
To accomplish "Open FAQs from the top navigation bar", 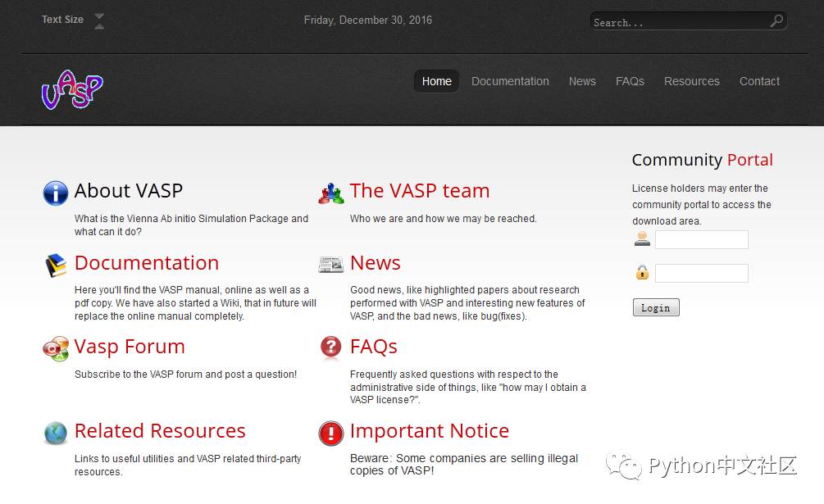I will click(630, 81).
